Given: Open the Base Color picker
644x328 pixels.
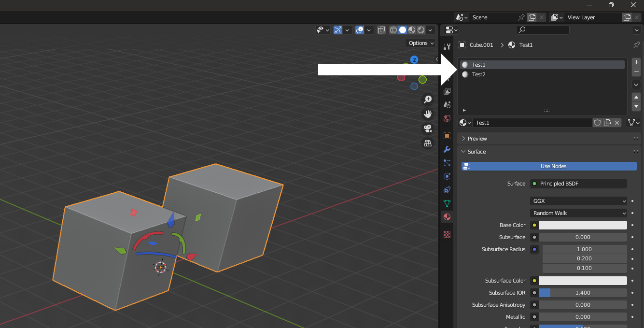Looking at the screenshot, I should pyautogui.click(x=583, y=225).
